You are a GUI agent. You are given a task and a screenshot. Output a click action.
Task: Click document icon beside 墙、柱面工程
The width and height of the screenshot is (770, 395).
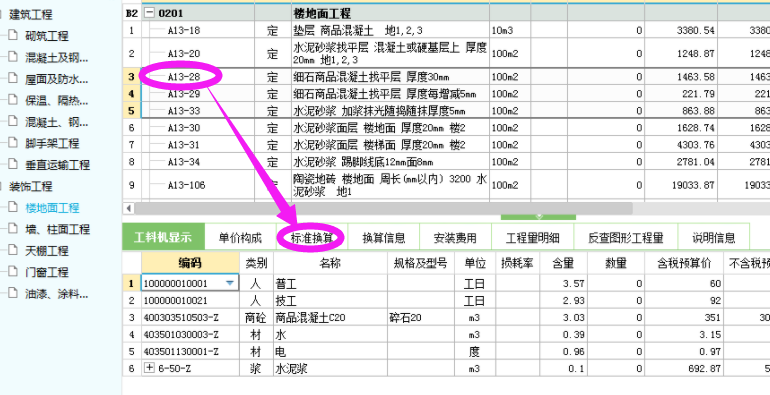pyautogui.click(x=13, y=229)
